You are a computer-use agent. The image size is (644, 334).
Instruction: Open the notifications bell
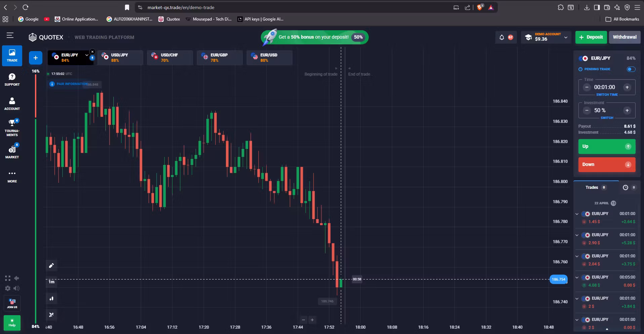coord(502,37)
